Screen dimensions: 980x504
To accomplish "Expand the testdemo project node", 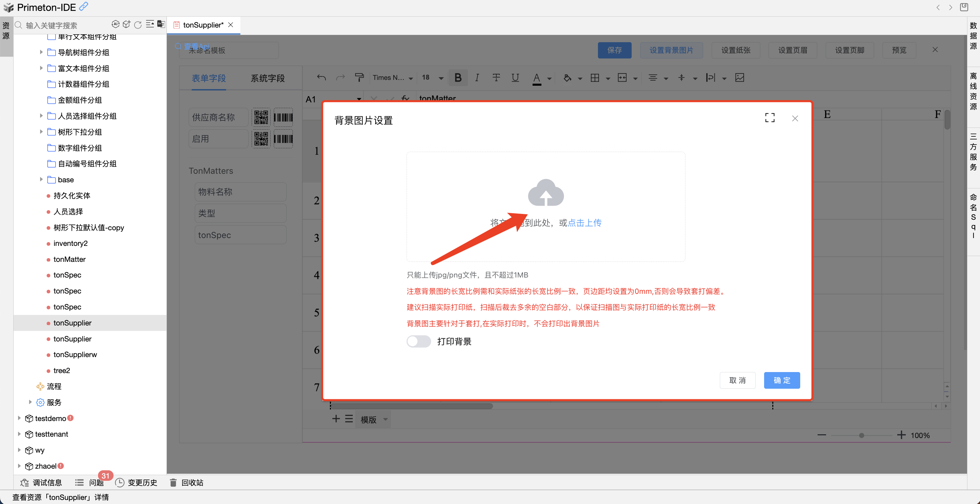I will [19, 418].
